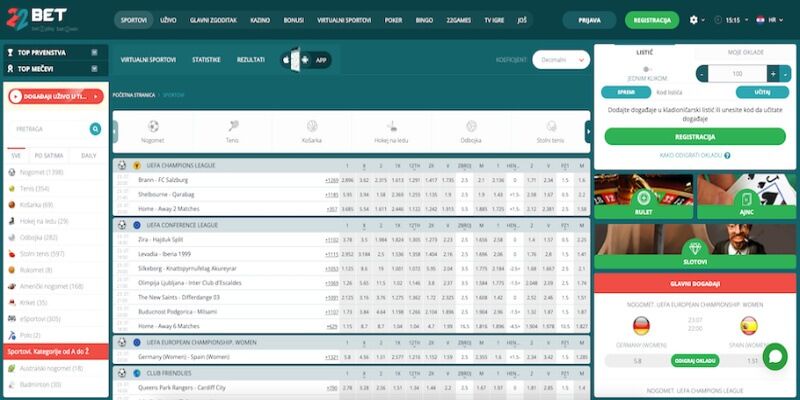
Task: Open the Zira - Hajduk Split match
Action: pyautogui.click(x=161, y=239)
